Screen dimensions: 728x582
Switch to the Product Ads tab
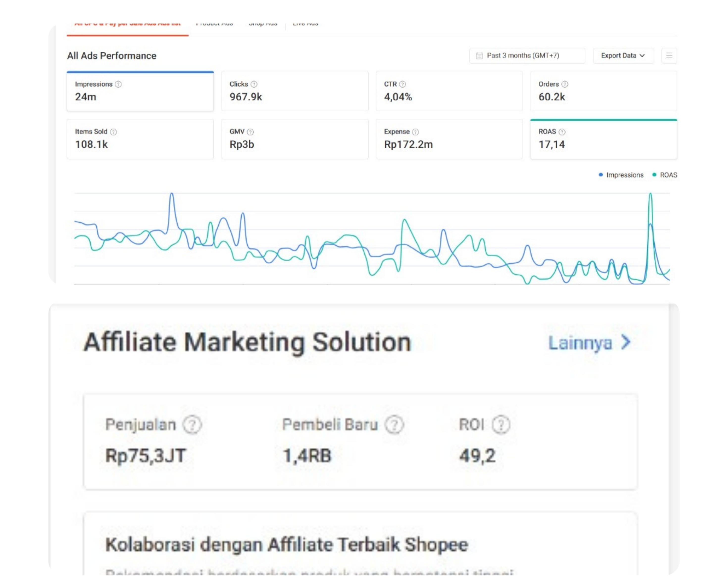[214, 24]
